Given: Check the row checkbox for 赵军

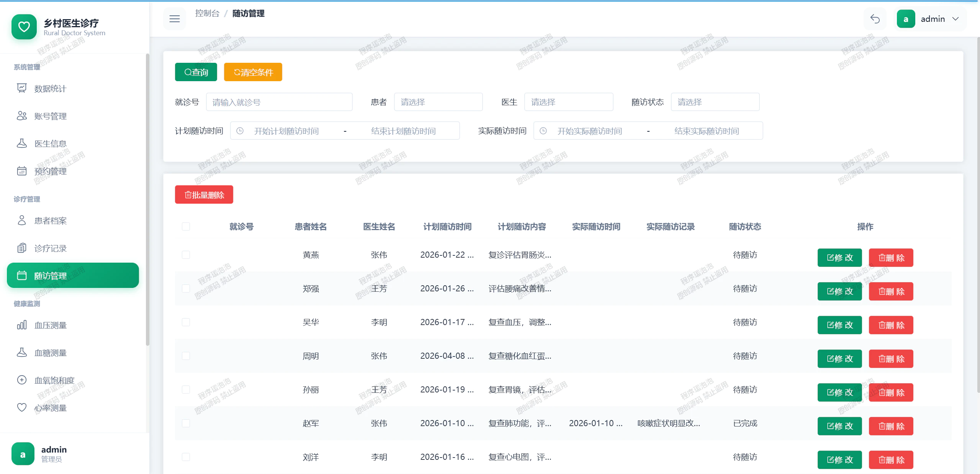Looking at the screenshot, I should click(186, 423).
